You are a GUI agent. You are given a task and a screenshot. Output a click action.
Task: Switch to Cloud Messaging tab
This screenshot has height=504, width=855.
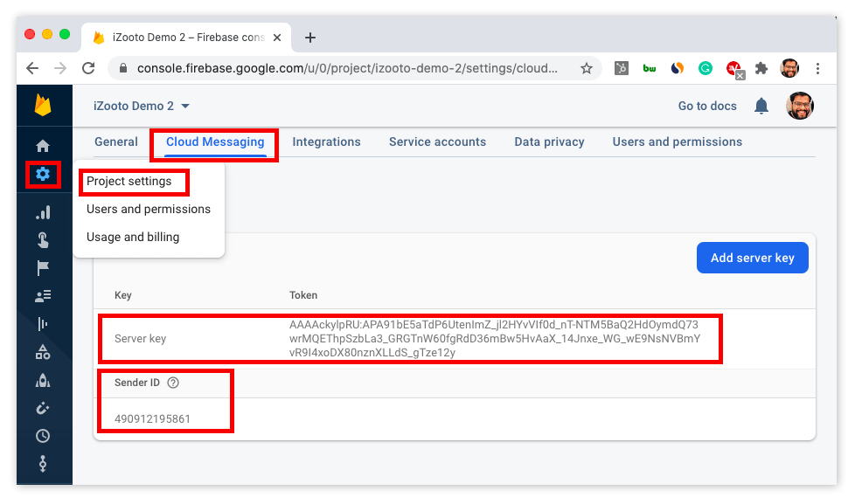click(x=215, y=142)
